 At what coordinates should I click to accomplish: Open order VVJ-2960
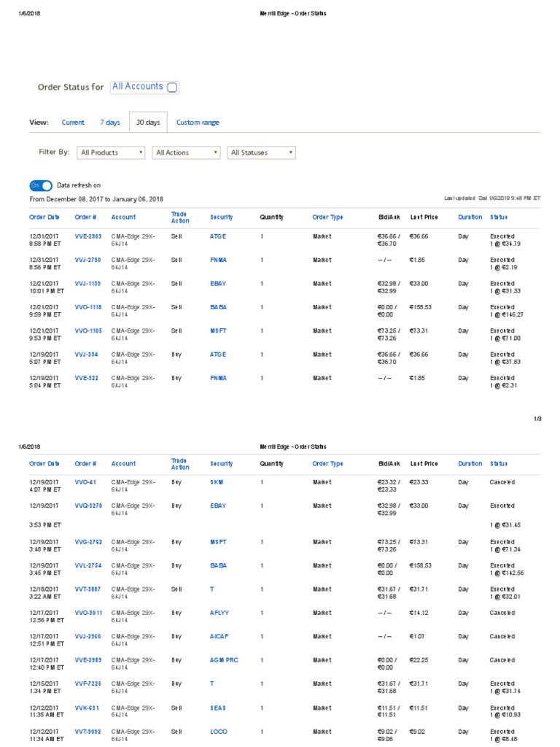(x=87, y=636)
